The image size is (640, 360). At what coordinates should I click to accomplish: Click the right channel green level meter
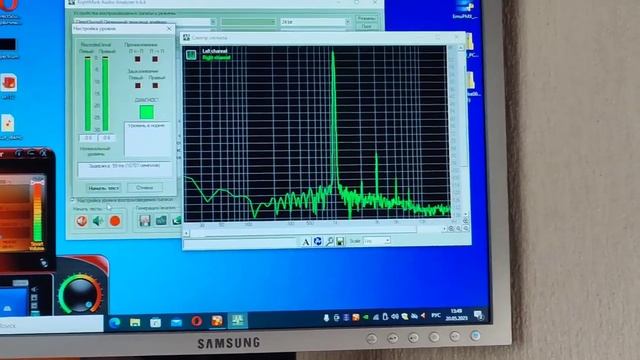click(105, 93)
